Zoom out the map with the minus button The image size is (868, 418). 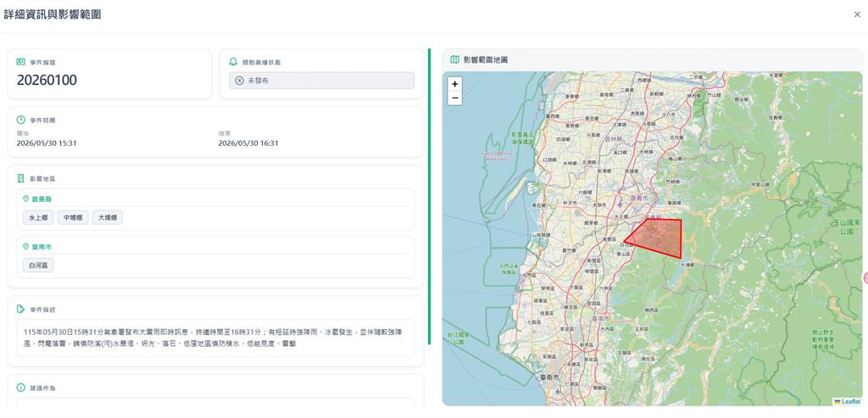point(454,98)
